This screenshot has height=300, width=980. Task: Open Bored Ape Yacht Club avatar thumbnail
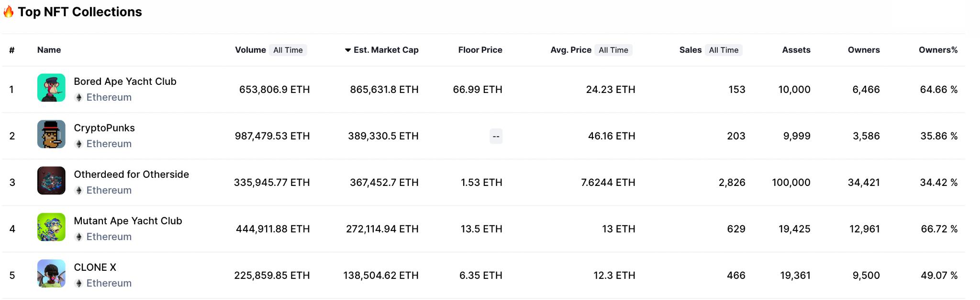point(51,88)
